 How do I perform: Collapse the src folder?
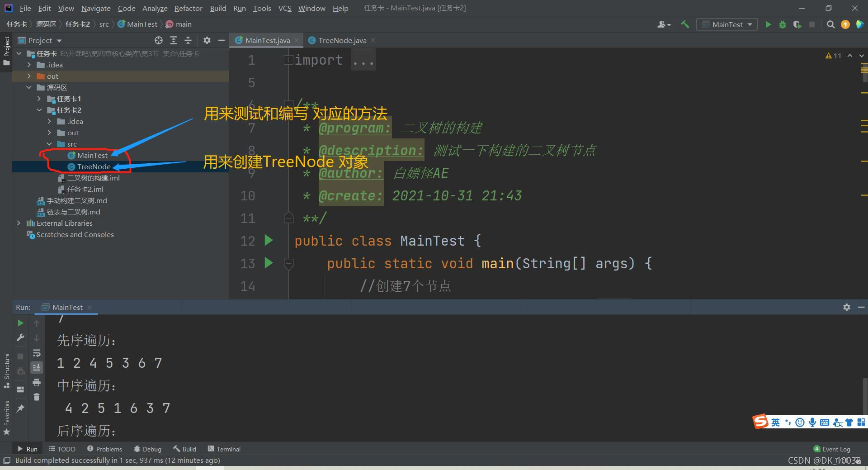click(x=49, y=144)
